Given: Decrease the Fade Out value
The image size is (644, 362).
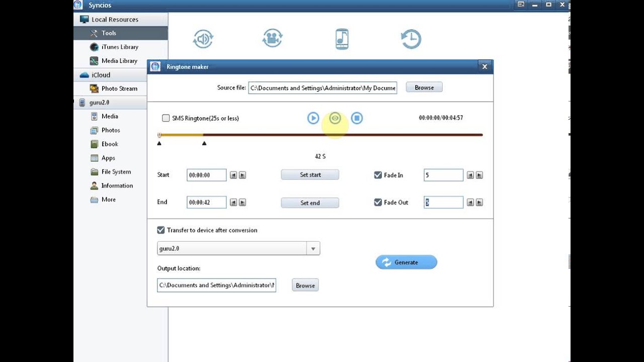Looking at the screenshot, I should coord(470,203).
